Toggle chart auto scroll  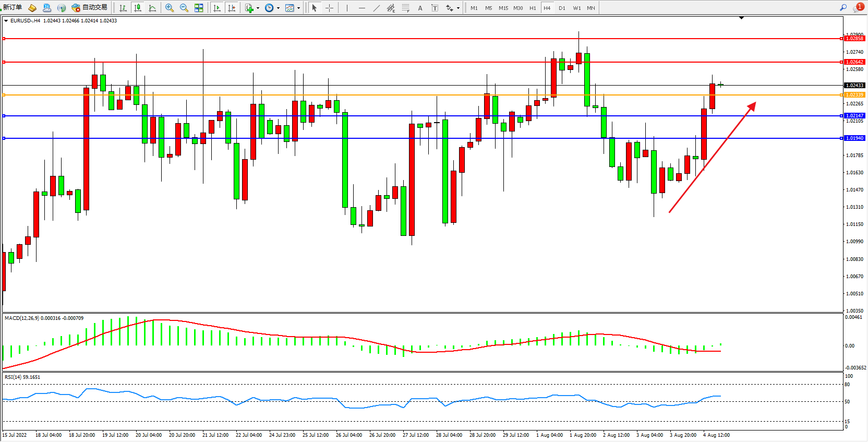click(x=217, y=8)
